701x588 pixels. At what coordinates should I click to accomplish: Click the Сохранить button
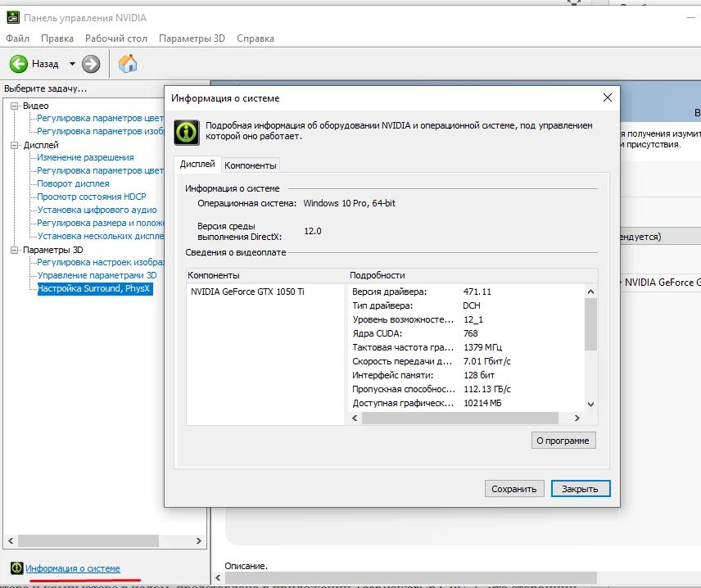click(x=514, y=489)
